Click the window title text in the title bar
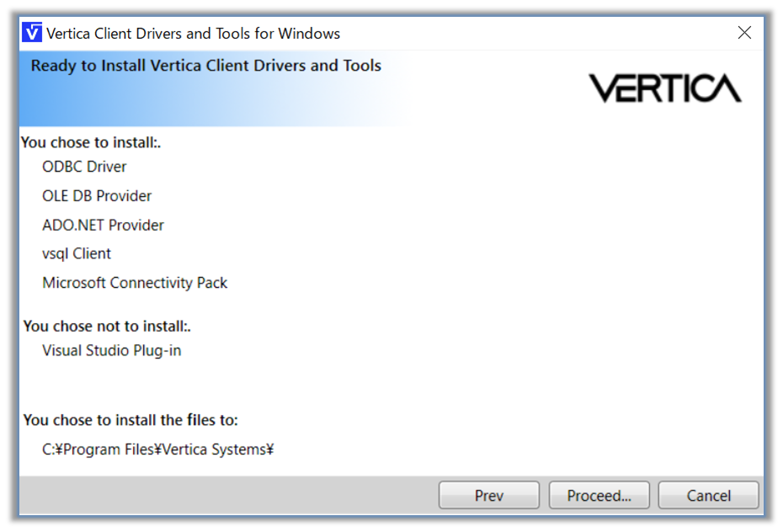783x532 pixels. (x=193, y=34)
